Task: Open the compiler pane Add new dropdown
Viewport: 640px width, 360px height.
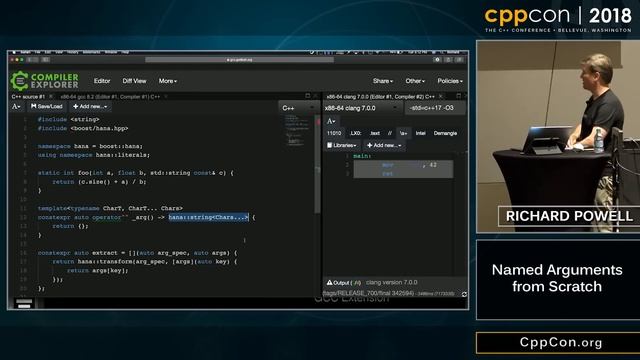Action: pos(384,145)
